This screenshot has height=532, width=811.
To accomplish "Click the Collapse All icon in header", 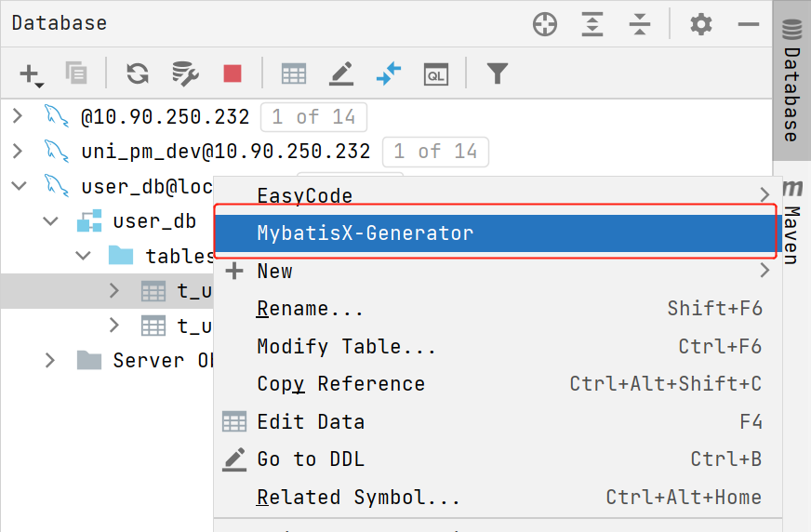I will point(640,24).
